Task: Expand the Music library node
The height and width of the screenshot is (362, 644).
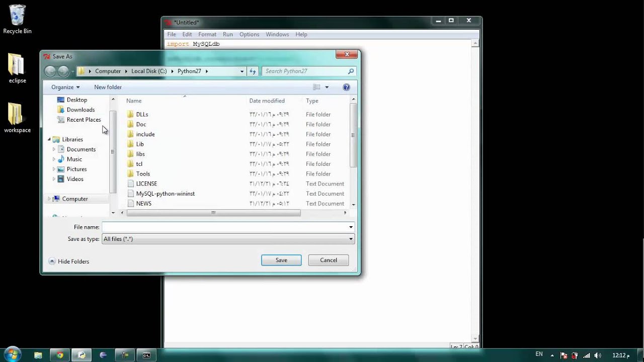Action: (x=54, y=159)
